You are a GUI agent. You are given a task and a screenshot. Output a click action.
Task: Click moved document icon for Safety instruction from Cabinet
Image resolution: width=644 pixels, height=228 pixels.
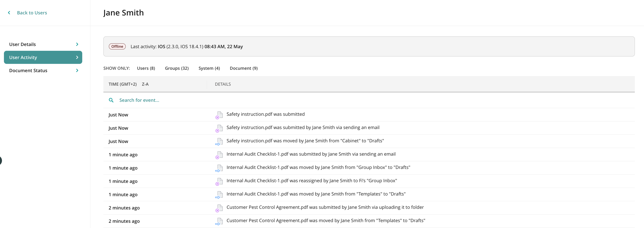(x=219, y=142)
